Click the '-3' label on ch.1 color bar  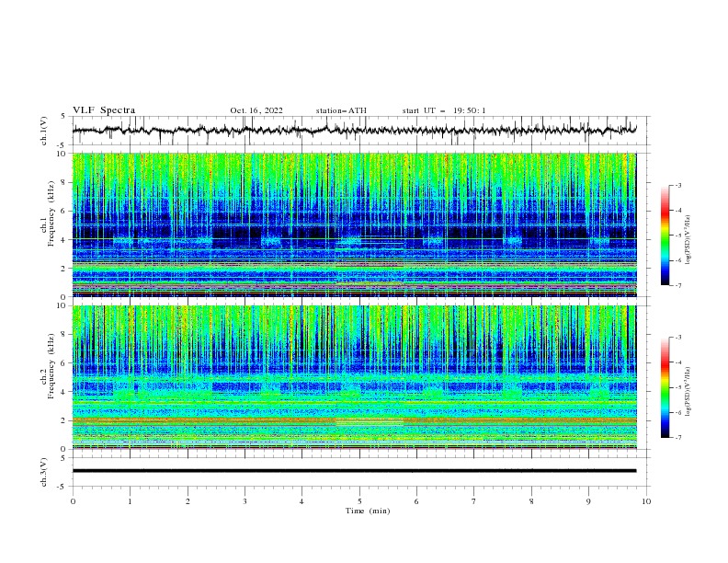point(677,185)
